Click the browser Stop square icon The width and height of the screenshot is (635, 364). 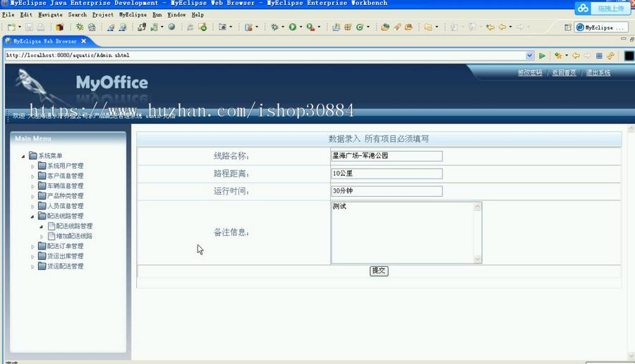pyautogui.click(x=599, y=56)
